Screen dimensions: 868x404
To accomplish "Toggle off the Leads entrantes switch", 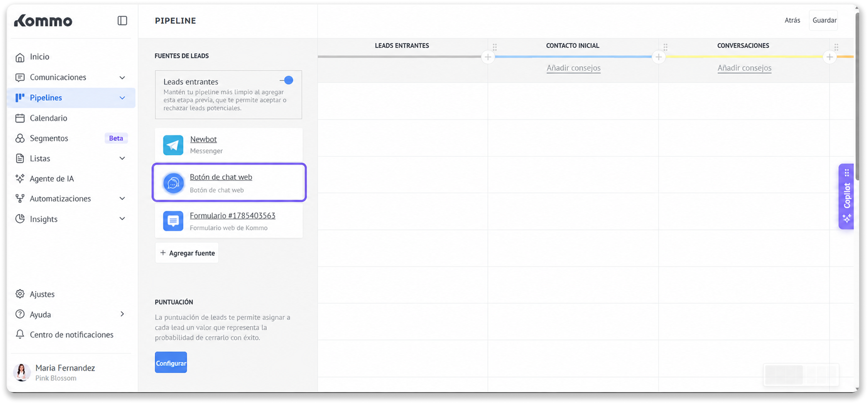I will pyautogui.click(x=286, y=80).
